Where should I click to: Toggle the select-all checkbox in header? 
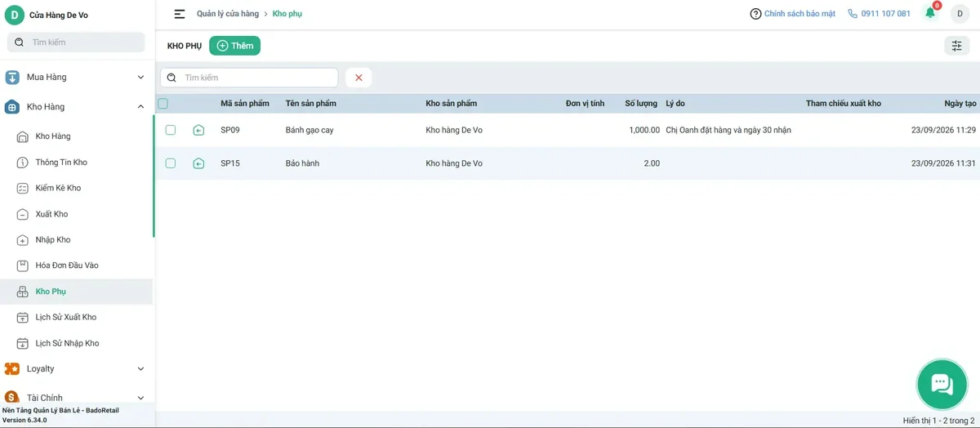[163, 104]
